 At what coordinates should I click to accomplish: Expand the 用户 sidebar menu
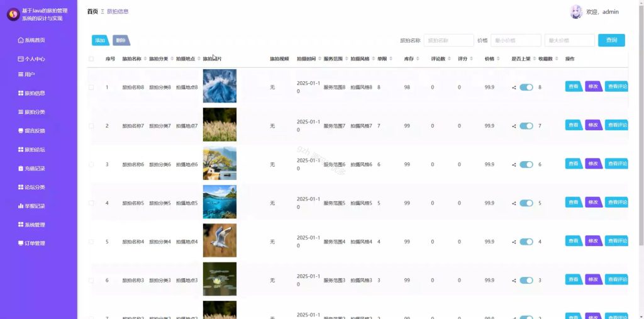26,74
